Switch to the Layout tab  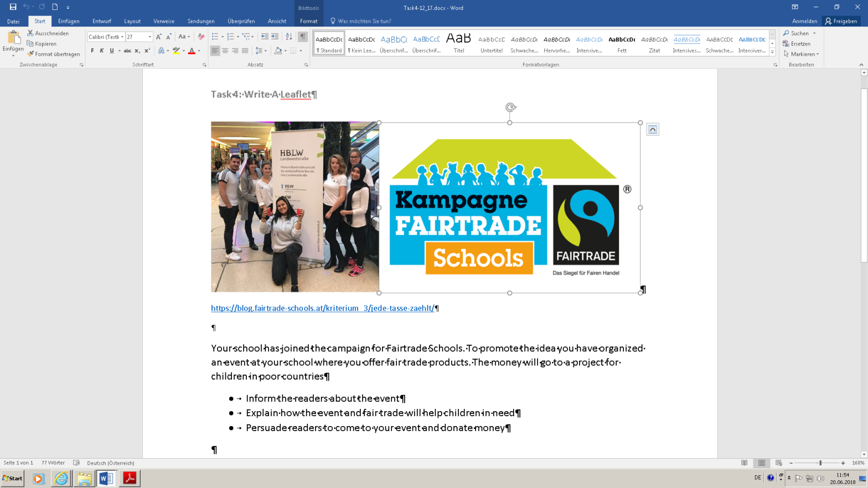point(132,21)
